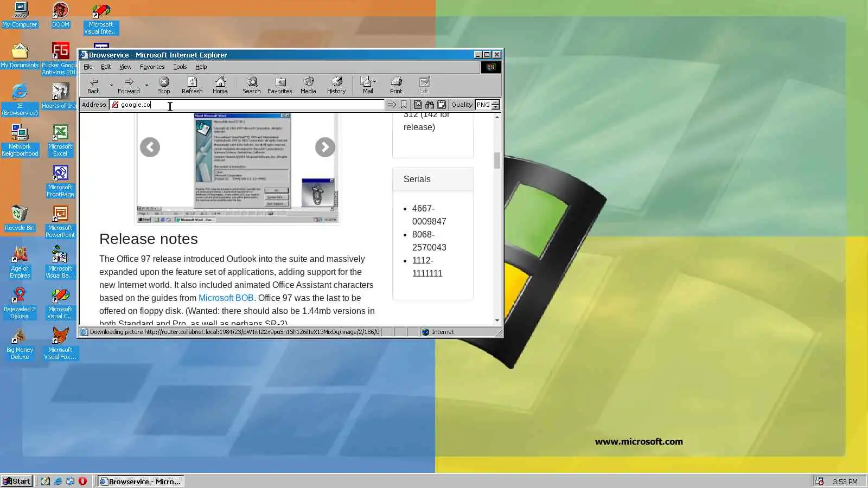
Task: Click the clipboard icon before Quality label
Action: point(442,105)
